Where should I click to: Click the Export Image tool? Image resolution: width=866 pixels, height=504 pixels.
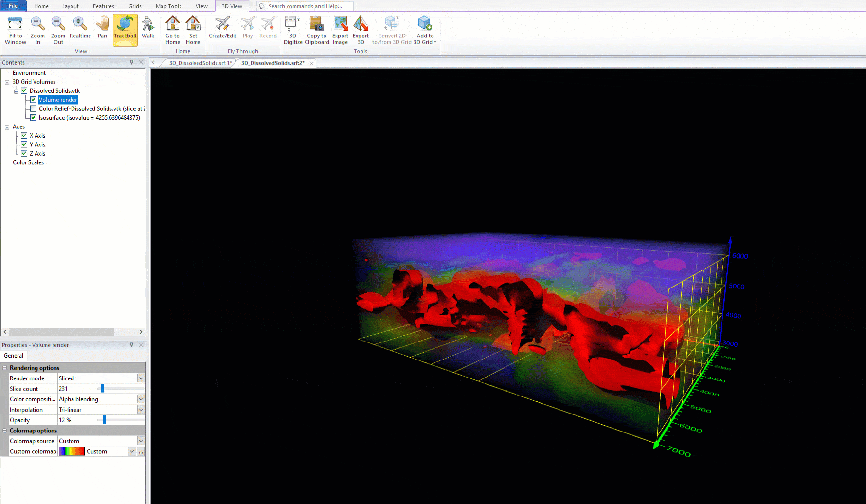[340, 29]
